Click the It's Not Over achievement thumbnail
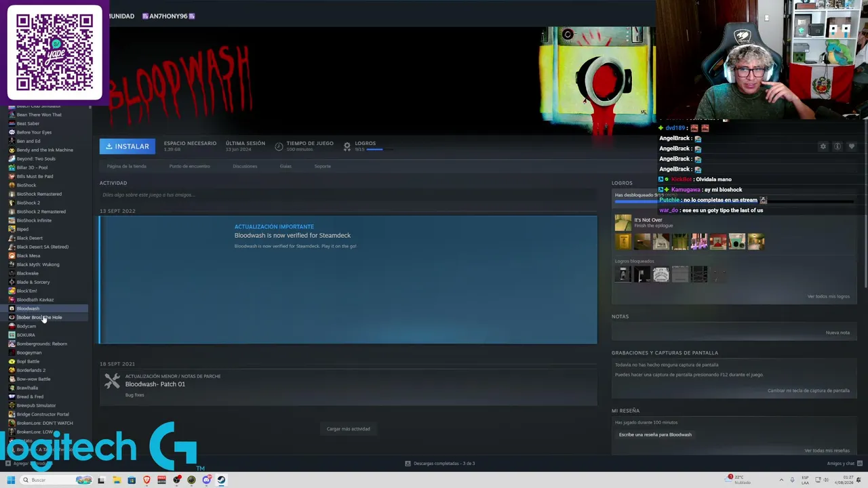Screen dimensions: 868x488 coord(623,222)
